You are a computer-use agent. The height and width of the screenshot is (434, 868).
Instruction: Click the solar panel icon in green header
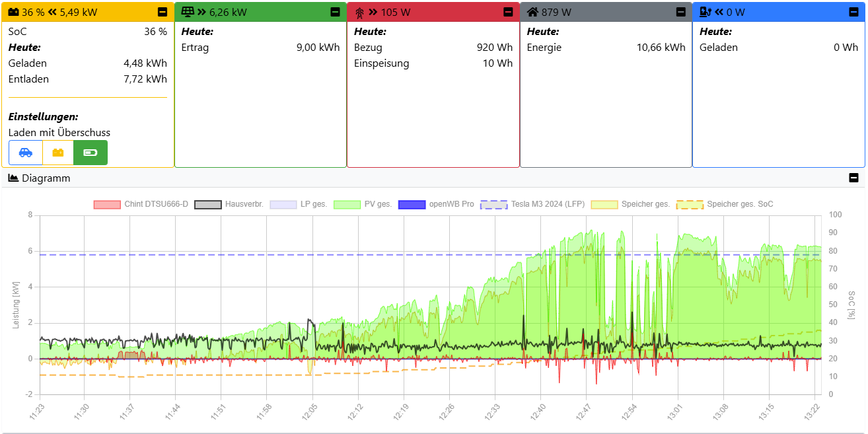[x=188, y=12]
